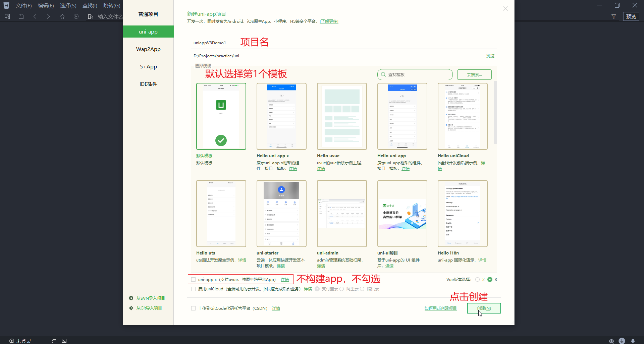Click the save file toolbar icon
The width and height of the screenshot is (644, 344).
pyautogui.click(x=21, y=16)
